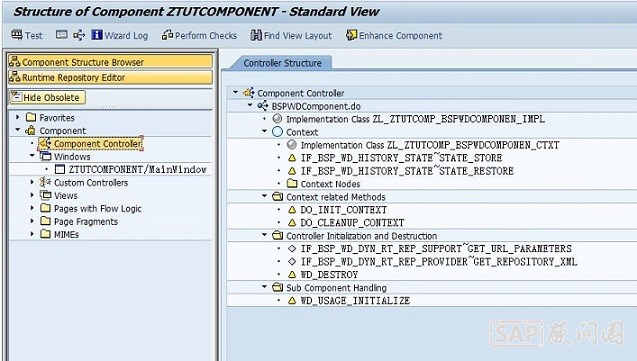Select the Context Nodes entry

click(x=330, y=184)
